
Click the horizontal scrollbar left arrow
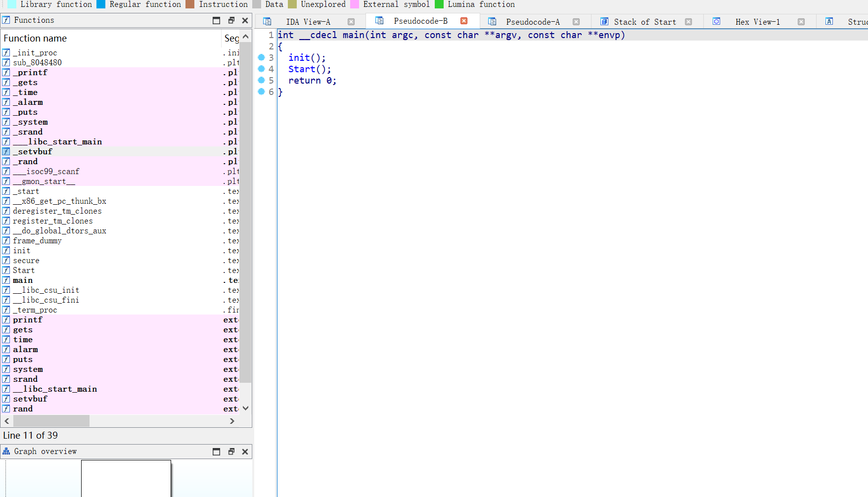[x=7, y=421]
